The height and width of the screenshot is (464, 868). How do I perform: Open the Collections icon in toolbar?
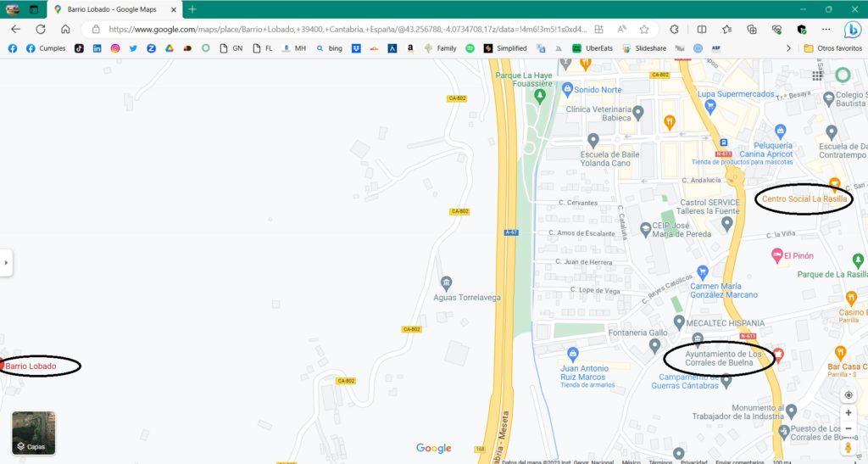point(752,30)
